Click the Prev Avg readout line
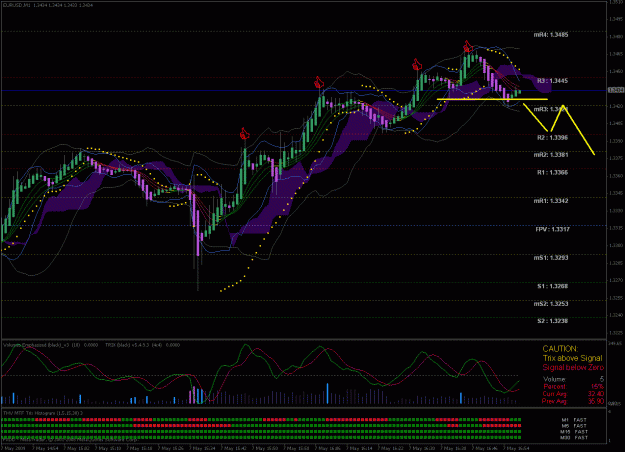 pos(573,401)
